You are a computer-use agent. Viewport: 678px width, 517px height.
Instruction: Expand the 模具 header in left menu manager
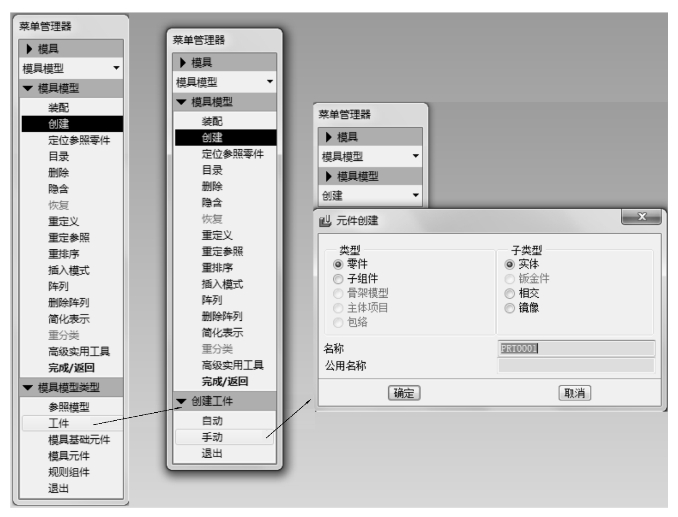coord(30,49)
